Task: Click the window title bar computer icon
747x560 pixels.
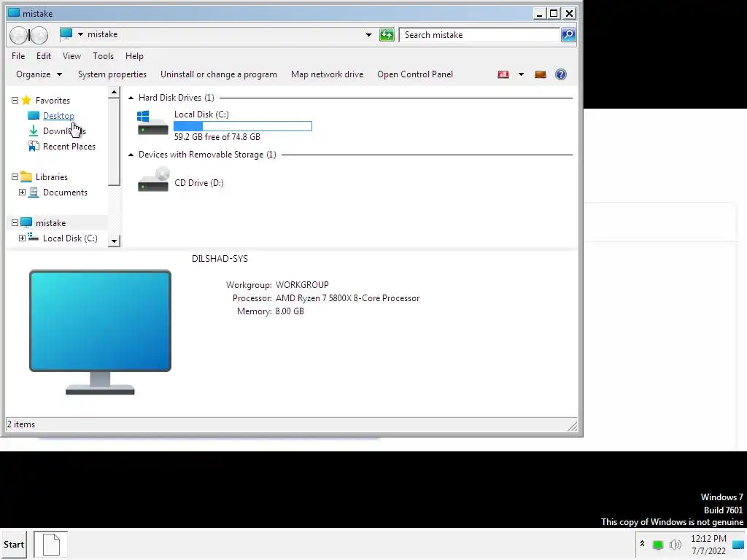Action: coord(15,13)
